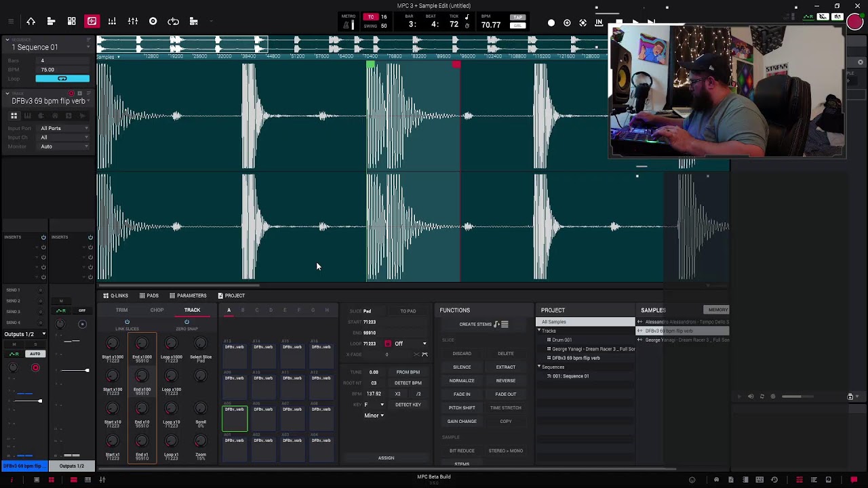This screenshot has height=488, width=868.
Task: Toggle the TC timing correct button
Action: (371, 17)
